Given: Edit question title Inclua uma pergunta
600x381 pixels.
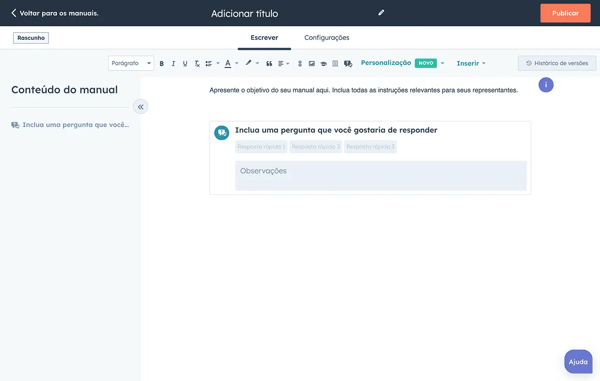Looking at the screenshot, I should (336, 130).
